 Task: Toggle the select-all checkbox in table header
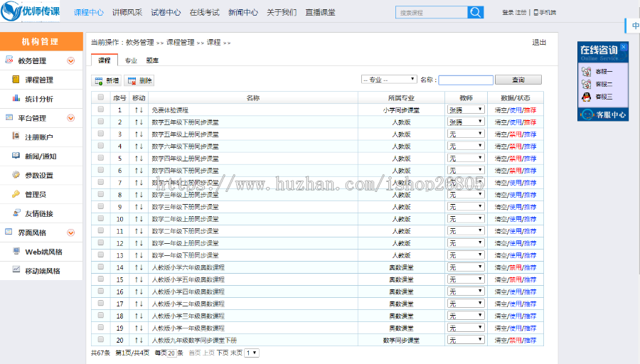pos(100,97)
